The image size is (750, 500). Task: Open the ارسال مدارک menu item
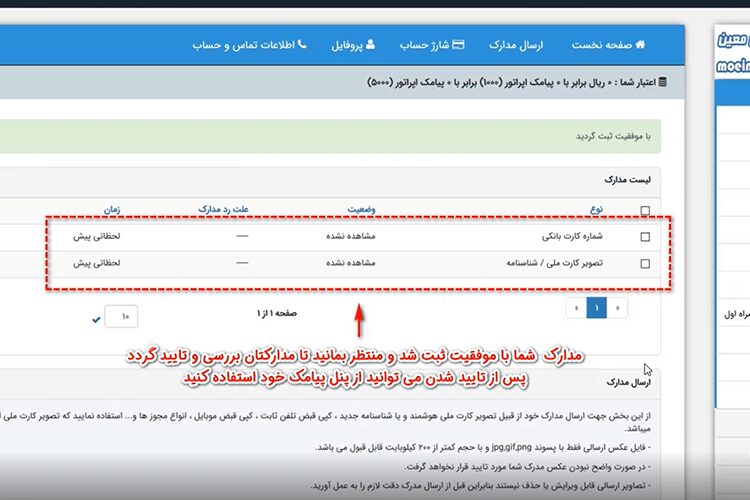click(x=516, y=45)
